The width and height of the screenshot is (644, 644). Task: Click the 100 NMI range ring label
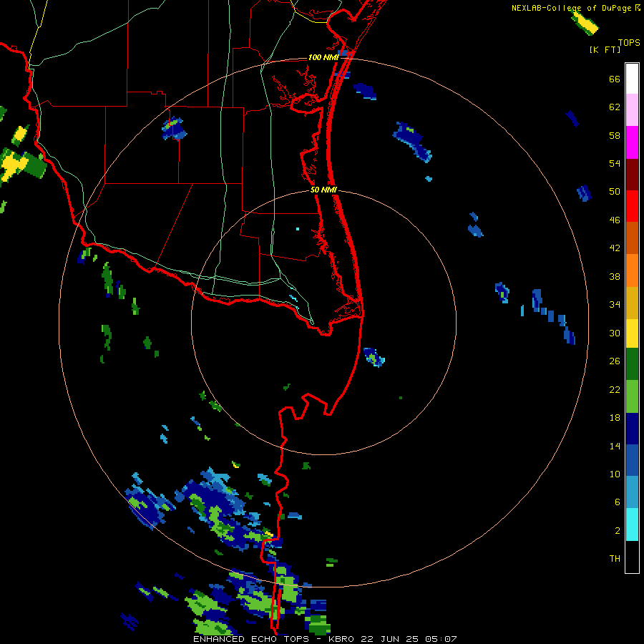323,57
